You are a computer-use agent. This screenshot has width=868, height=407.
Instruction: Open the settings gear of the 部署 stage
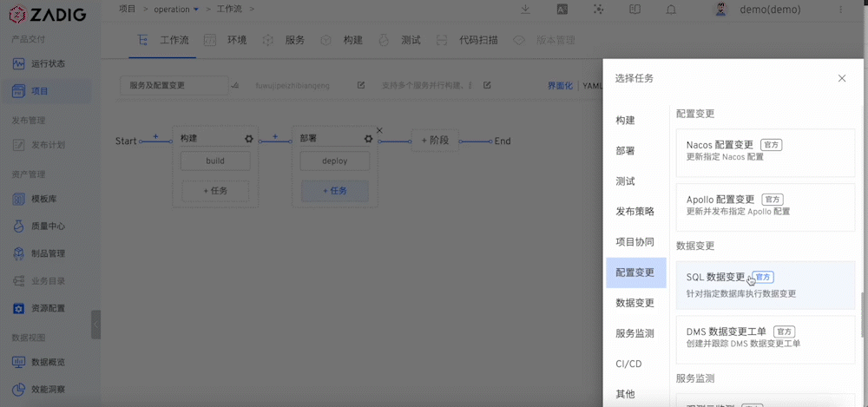tap(368, 139)
